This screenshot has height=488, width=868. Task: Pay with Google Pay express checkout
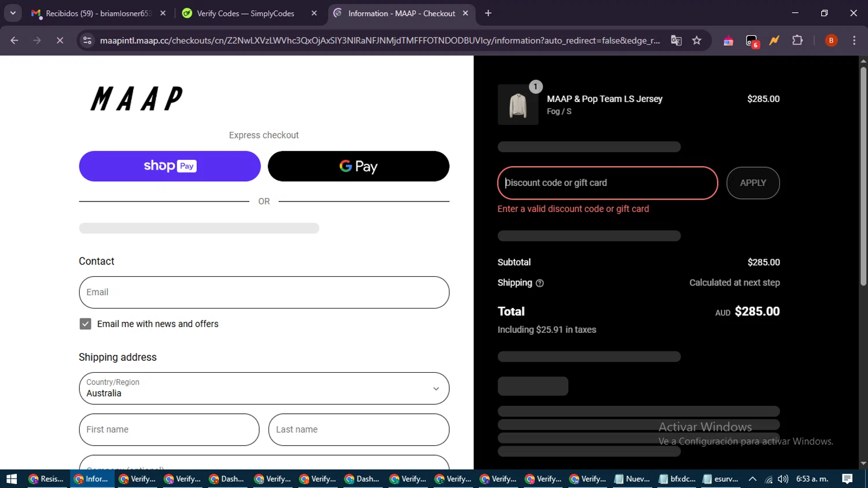coord(358,166)
